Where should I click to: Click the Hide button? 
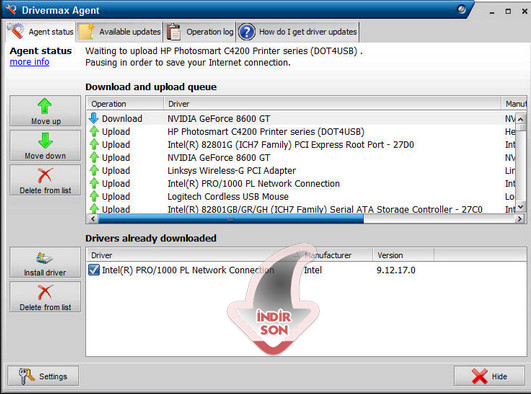click(x=489, y=376)
